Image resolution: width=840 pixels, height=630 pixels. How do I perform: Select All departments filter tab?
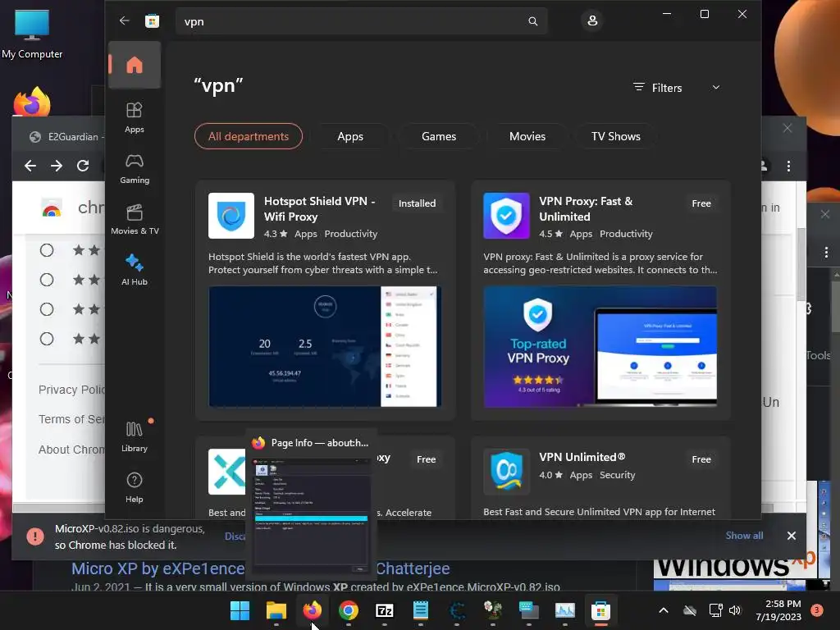(x=249, y=136)
